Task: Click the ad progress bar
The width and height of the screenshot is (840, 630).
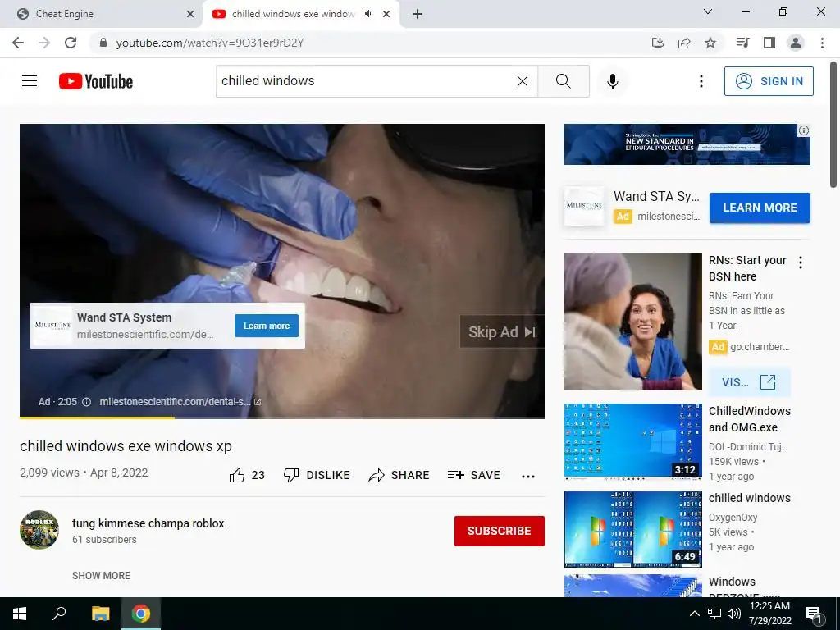Action: click(282, 418)
